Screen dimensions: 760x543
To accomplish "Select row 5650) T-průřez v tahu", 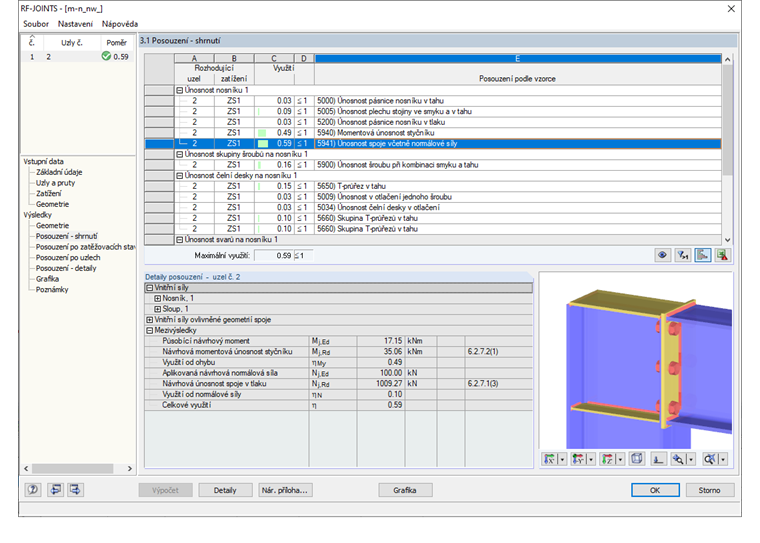I will click(433, 186).
